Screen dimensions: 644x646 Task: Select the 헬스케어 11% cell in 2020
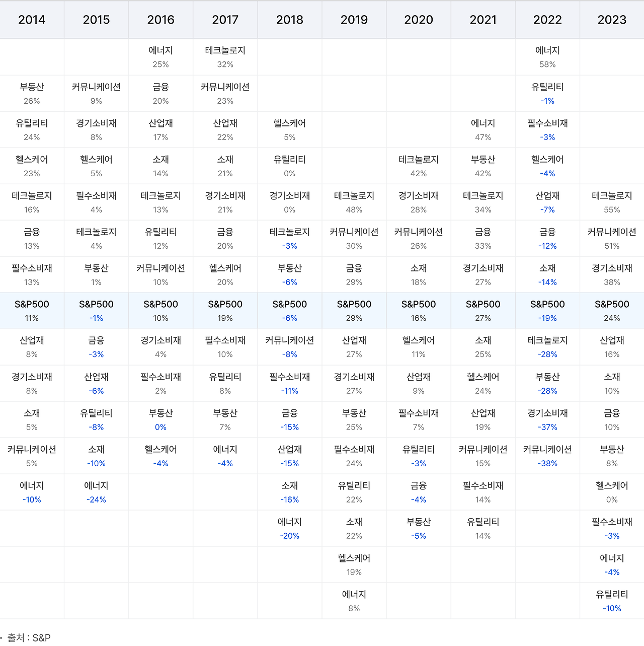[418, 347]
